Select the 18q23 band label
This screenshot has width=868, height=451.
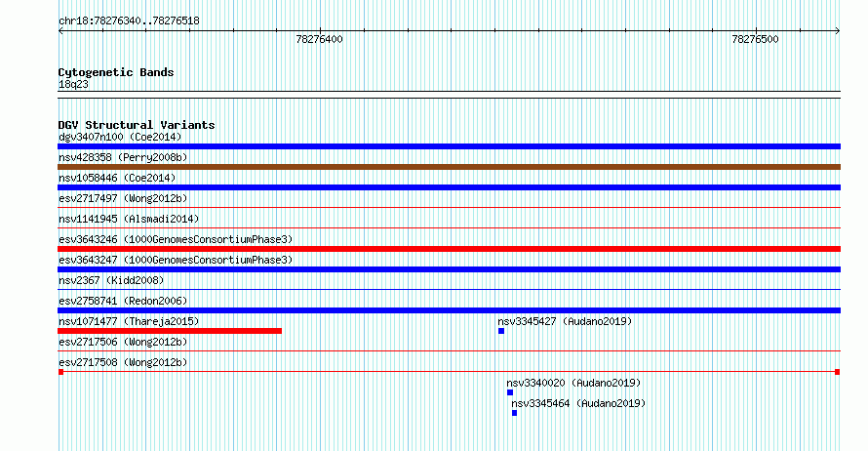73,84
